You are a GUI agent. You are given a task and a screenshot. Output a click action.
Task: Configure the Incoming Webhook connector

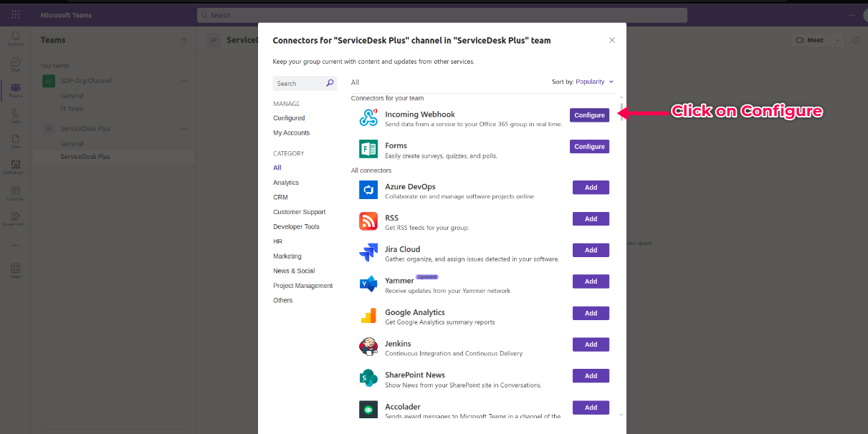coord(589,115)
